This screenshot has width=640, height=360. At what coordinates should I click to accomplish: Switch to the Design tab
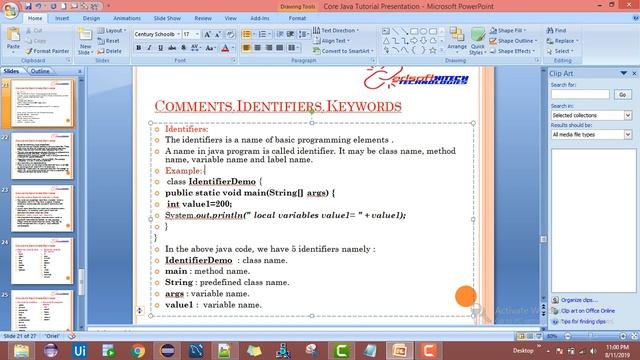pos(91,18)
